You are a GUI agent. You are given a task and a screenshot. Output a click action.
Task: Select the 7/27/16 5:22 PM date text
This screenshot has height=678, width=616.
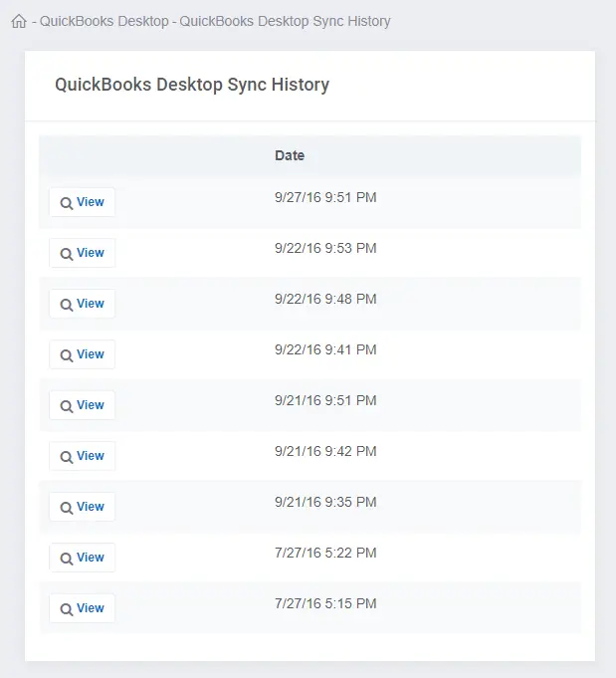point(325,553)
